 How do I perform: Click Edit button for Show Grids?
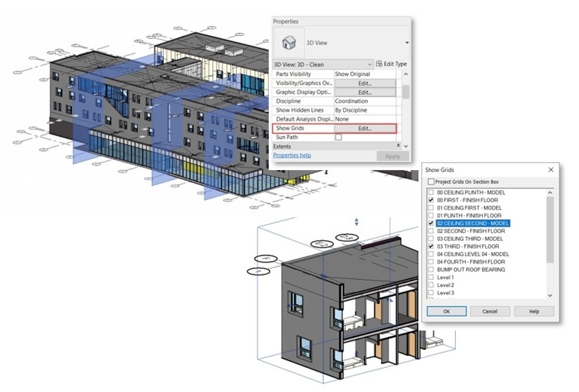point(365,129)
